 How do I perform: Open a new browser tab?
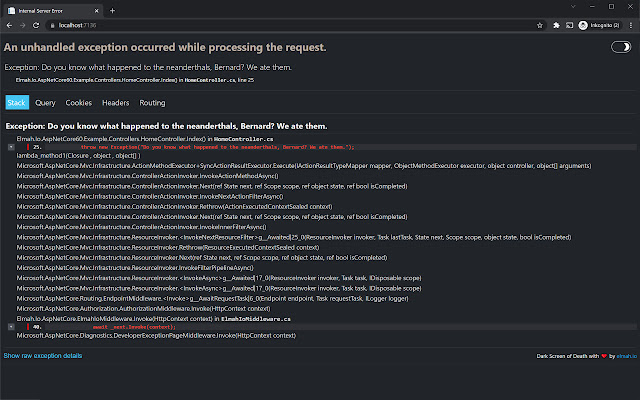tap(111, 8)
